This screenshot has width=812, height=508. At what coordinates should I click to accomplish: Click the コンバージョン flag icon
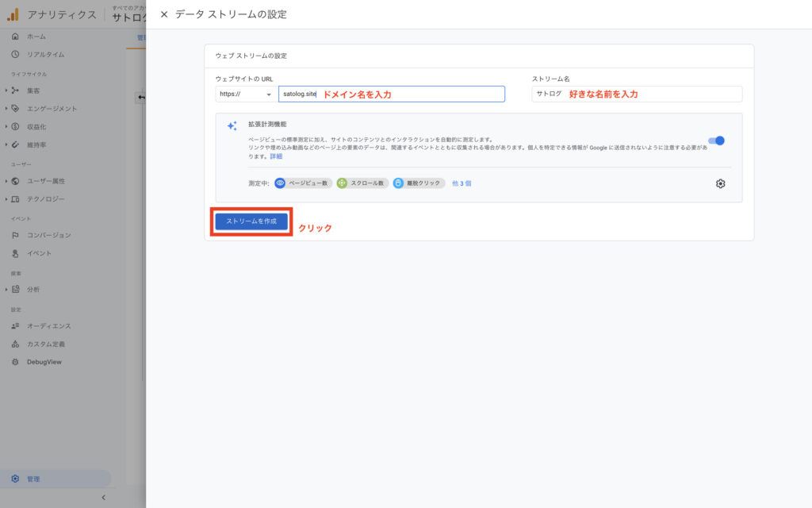[15, 235]
